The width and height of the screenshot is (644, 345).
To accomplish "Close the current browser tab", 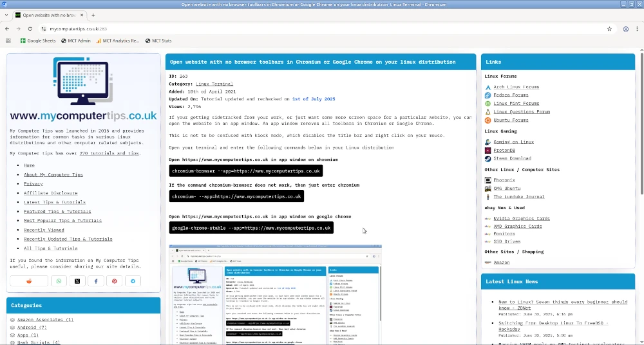I will [81, 15].
